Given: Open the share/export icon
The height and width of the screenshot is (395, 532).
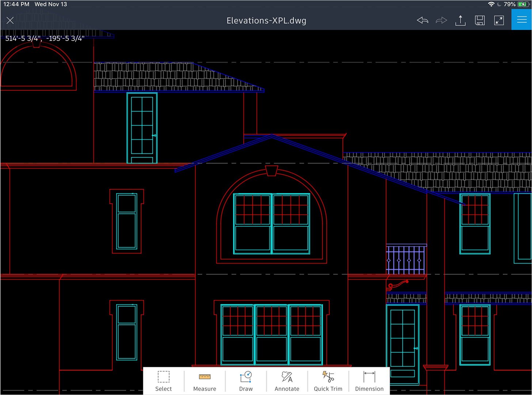Looking at the screenshot, I should point(460,20).
